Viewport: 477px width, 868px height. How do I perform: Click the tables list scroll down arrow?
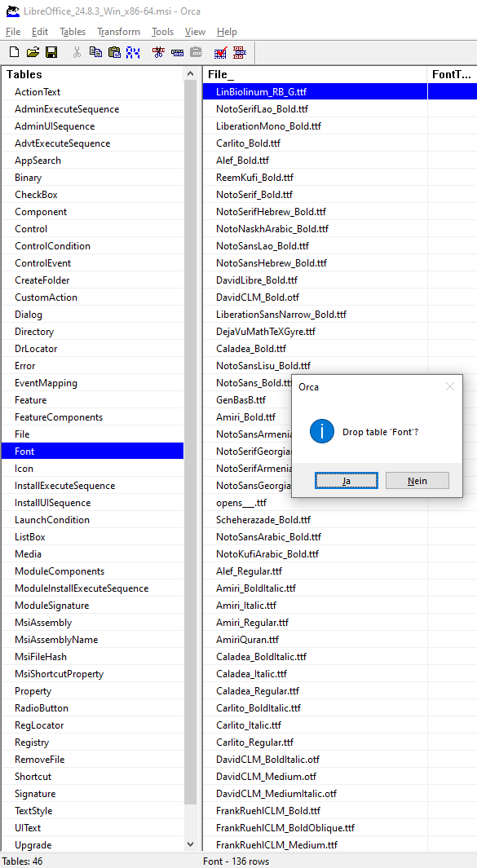191,844
